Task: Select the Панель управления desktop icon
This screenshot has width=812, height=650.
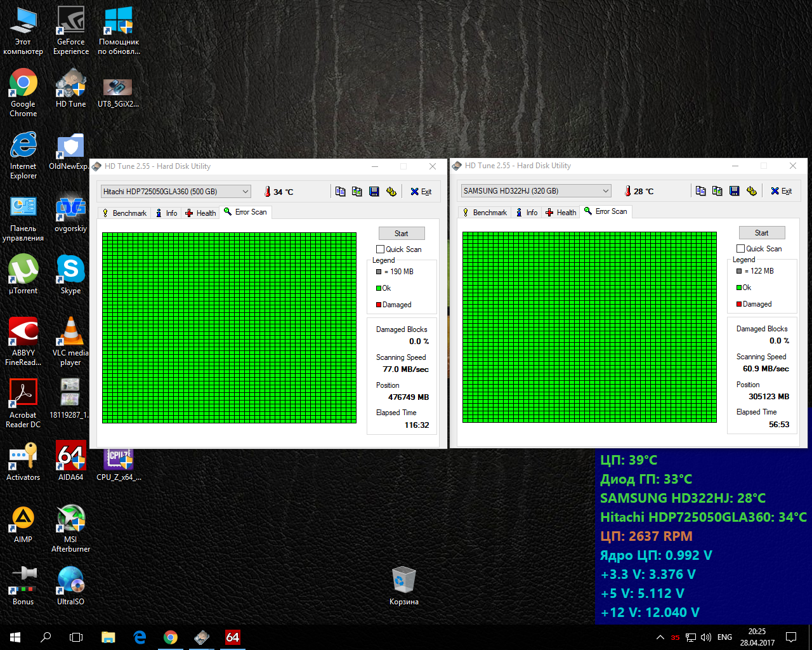Action: pyautogui.click(x=23, y=218)
